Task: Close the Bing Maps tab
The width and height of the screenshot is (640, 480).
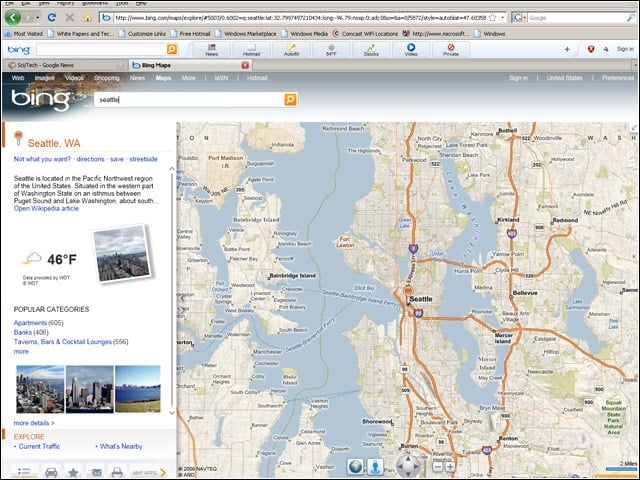Action: click(245, 65)
